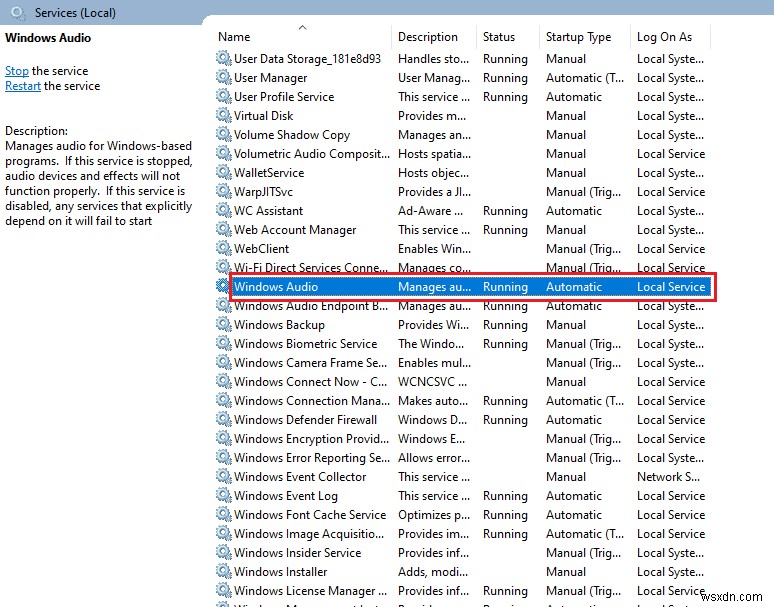Click the gear icon beside Virtual Disk
The height and width of the screenshot is (607, 774).
[224, 115]
